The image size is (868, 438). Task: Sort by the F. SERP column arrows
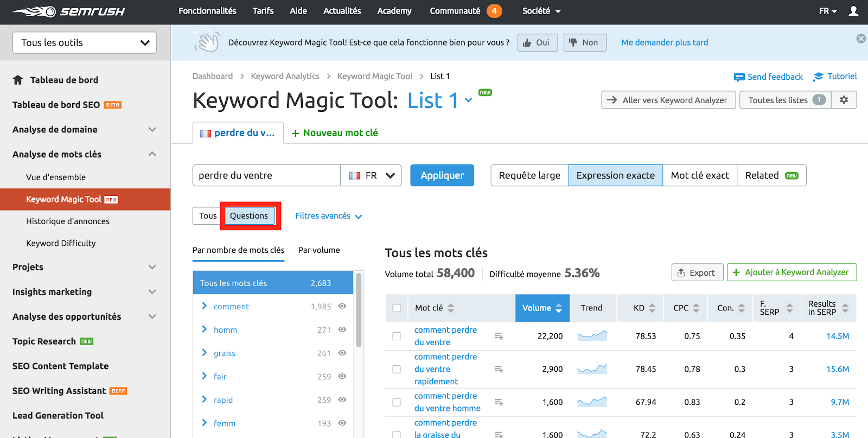(x=789, y=308)
